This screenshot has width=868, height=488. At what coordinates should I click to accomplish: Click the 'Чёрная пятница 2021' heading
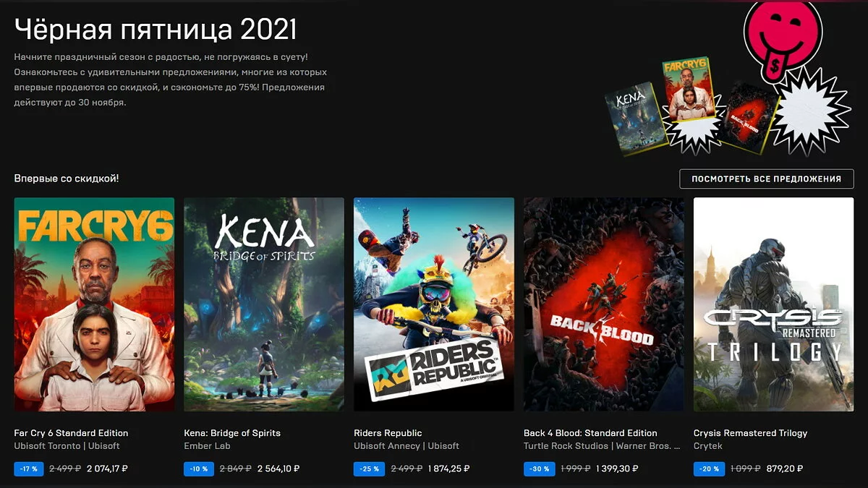tap(156, 29)
